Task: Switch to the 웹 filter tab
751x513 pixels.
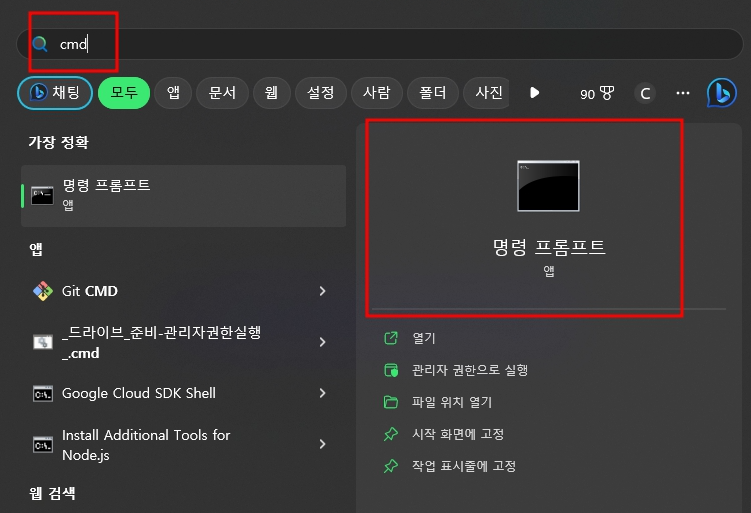Action: point(272,93)
